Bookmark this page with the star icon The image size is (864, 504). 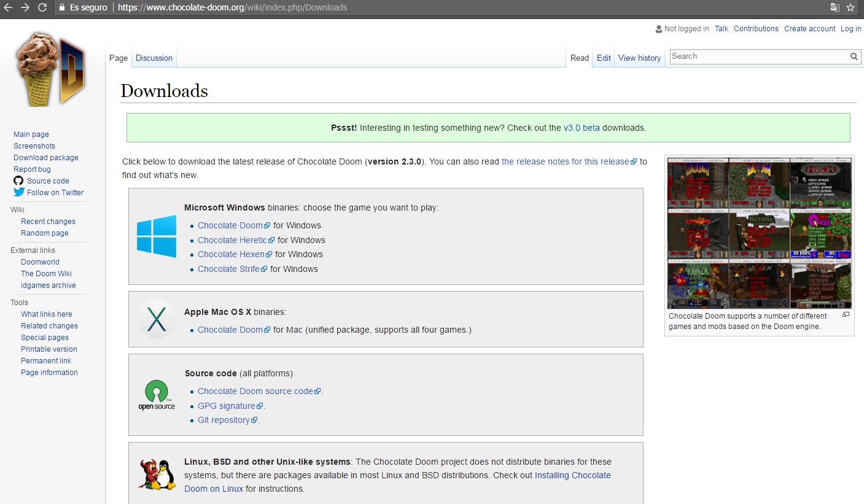point(850,7)
